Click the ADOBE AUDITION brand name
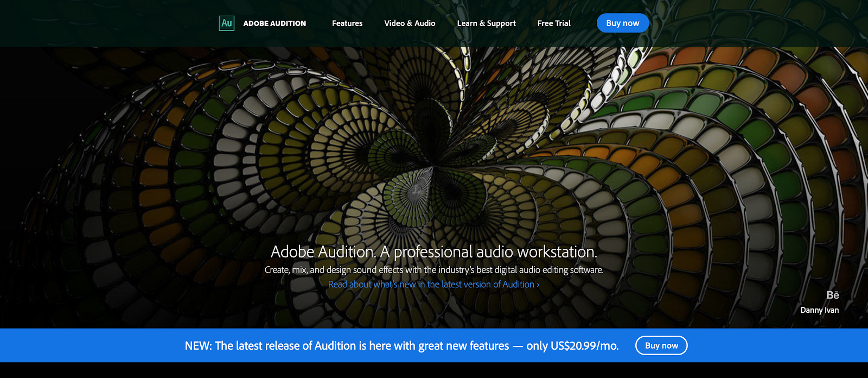This screenshot has width=868, height=378. (275, 23)
